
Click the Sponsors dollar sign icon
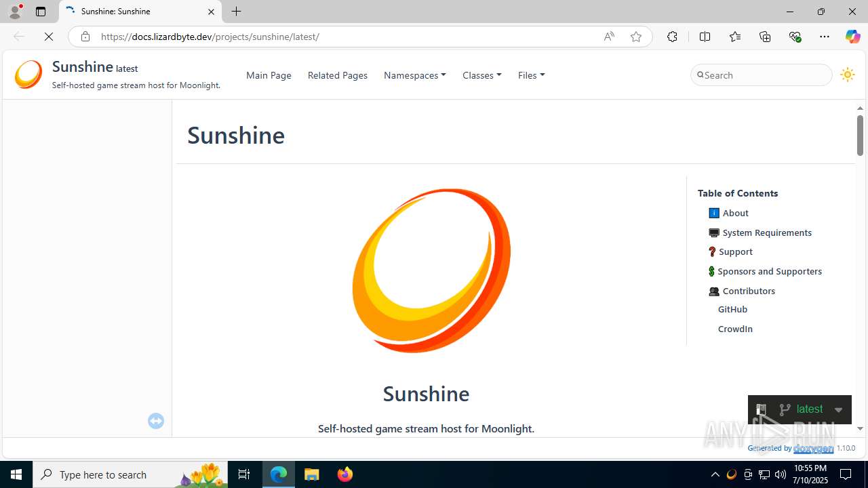tap(711, 271)
